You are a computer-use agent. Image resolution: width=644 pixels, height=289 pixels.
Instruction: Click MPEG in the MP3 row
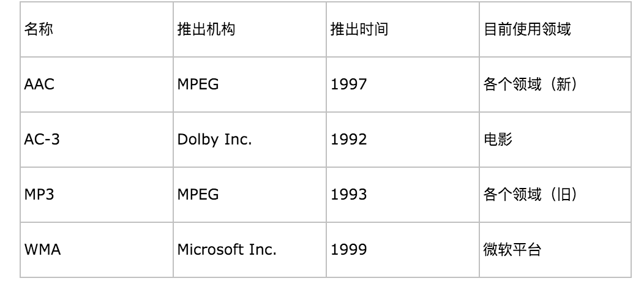point(198,194)
